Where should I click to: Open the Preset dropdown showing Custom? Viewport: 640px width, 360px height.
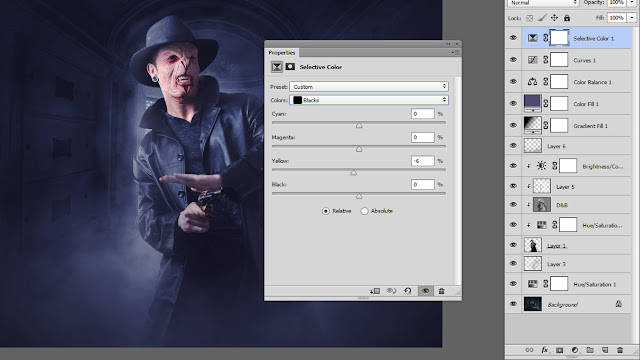point(369,87)
